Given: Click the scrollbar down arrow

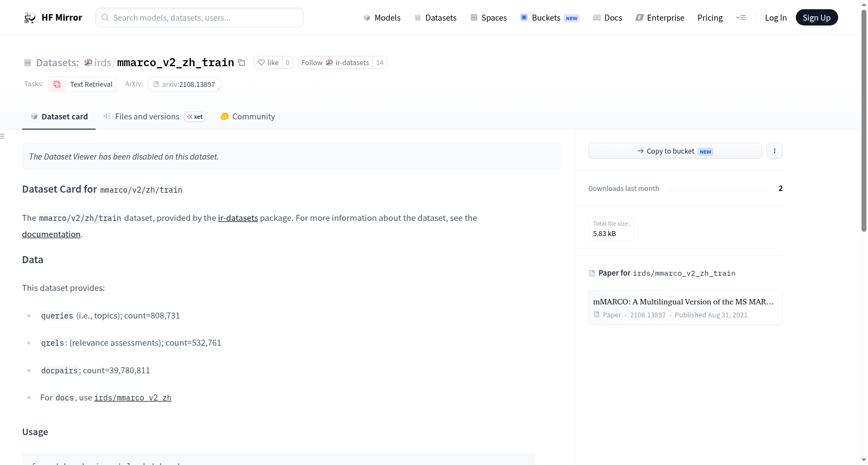Looking at the screenshot, I should 864,460.
